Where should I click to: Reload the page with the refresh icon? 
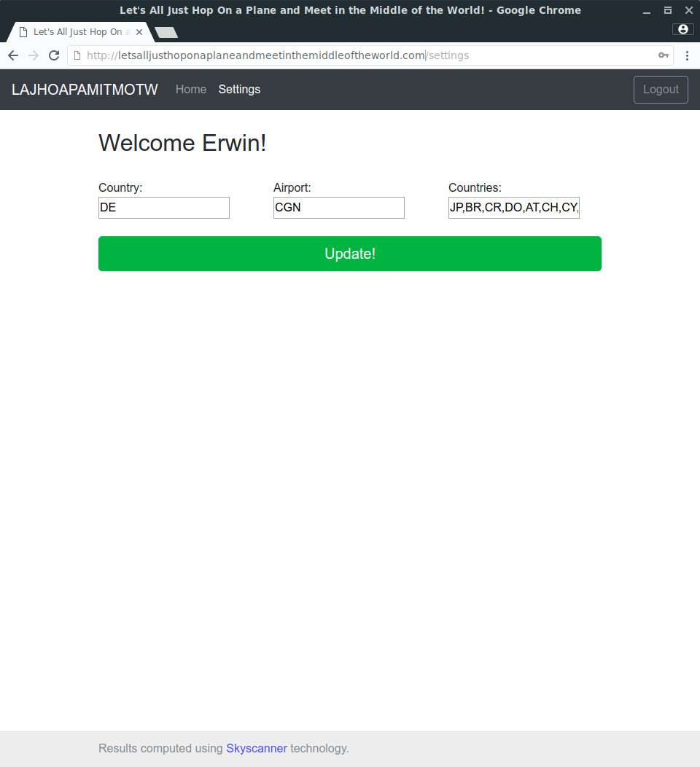[54, 55]
